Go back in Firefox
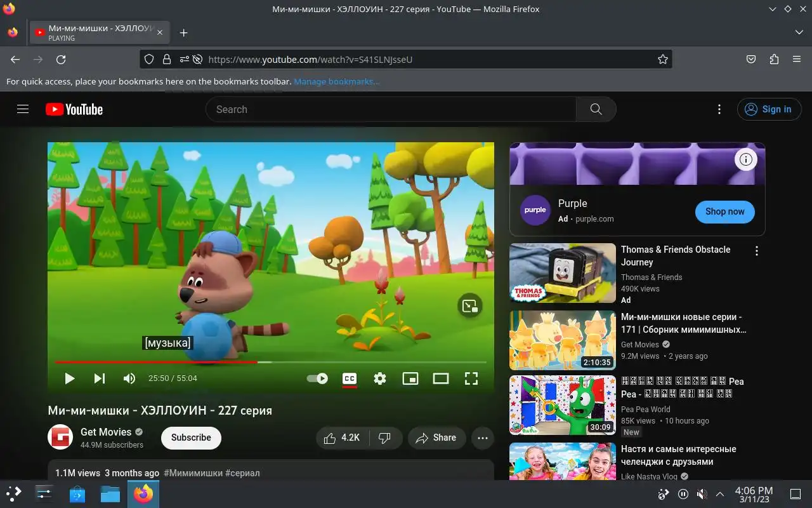Screen dimensions: 812x508 tap(15, 59)
